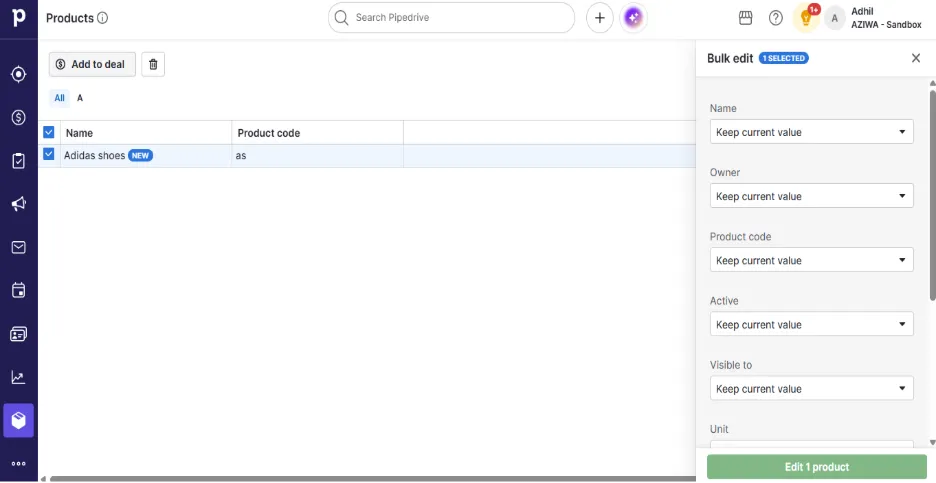The height and width of the screenshot is (483, 936).
Task: Click the table horizontal scrollbar
Action: coord(373,479)
